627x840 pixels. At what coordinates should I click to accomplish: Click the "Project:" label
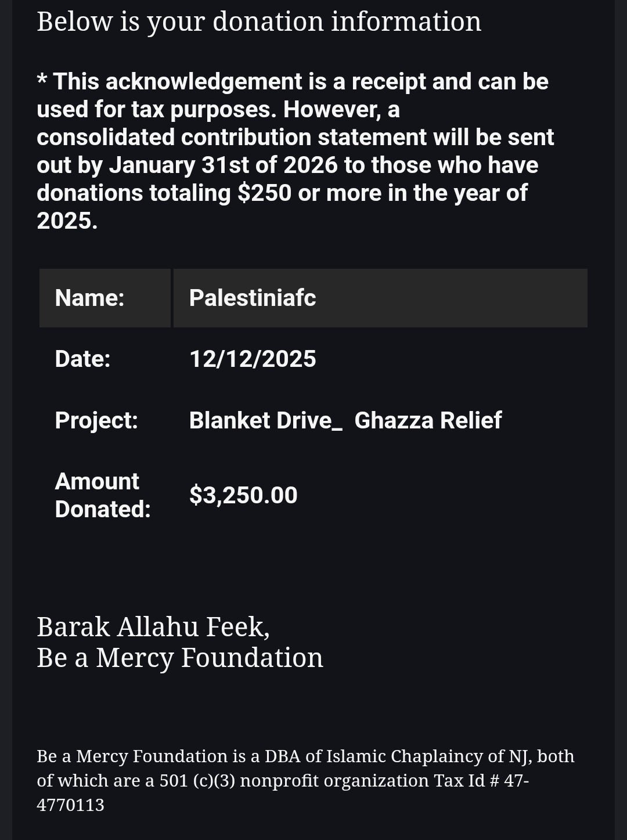point(96,420)
